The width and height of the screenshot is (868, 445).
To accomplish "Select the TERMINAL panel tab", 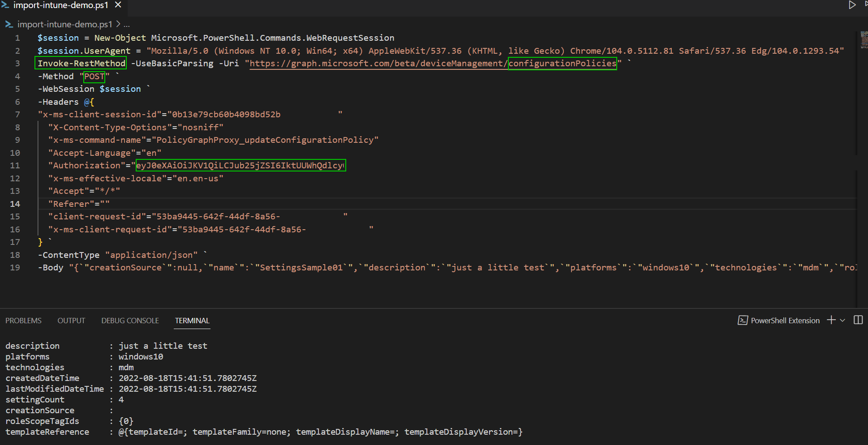I will [192, 321].
